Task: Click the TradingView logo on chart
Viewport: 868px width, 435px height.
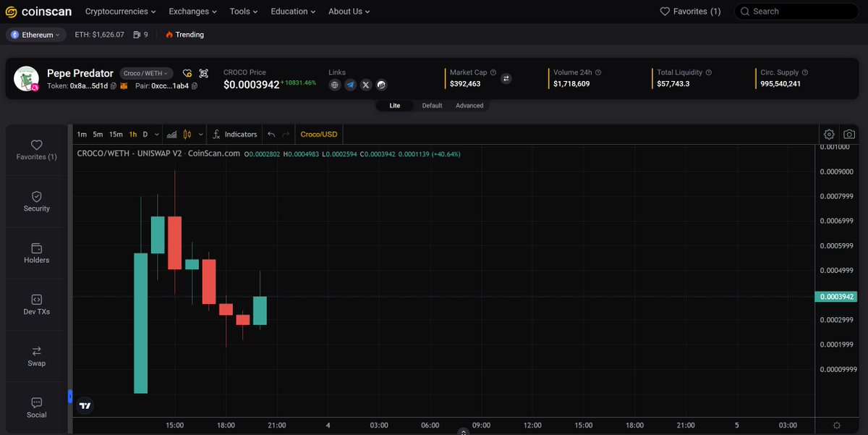Action: [85, 406]
